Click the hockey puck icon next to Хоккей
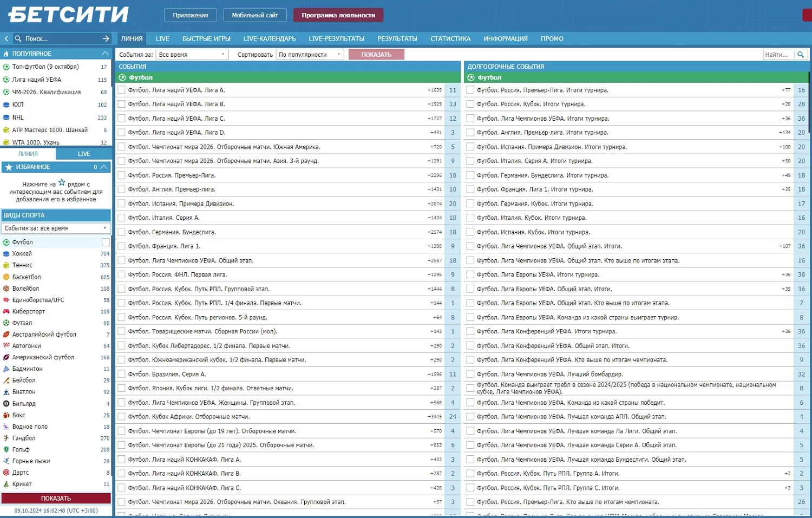This screenshot has height=518, width=812. click(6, 254)
